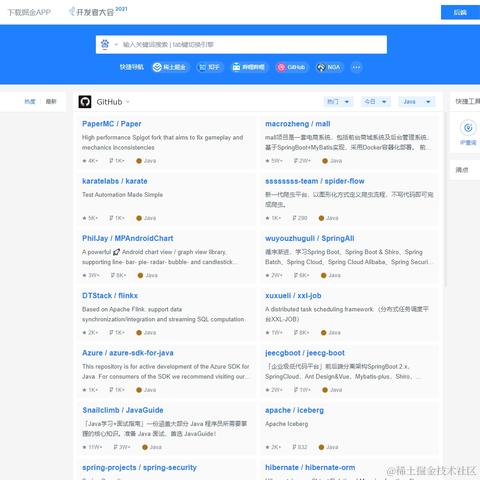Open the jeecgboot / jeecg-boot repository
Viewport: 480px width, 480px height.
[305, 353]
